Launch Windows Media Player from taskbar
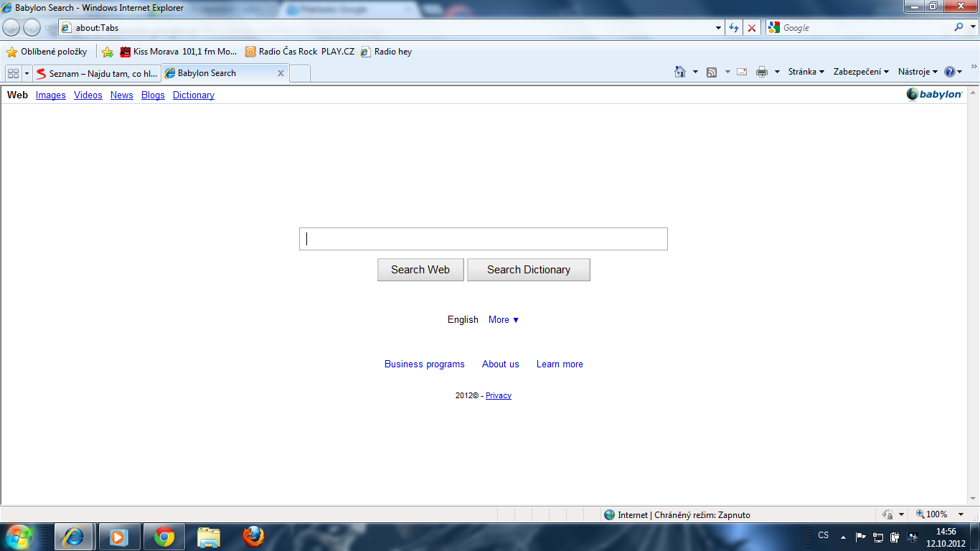 119,537
